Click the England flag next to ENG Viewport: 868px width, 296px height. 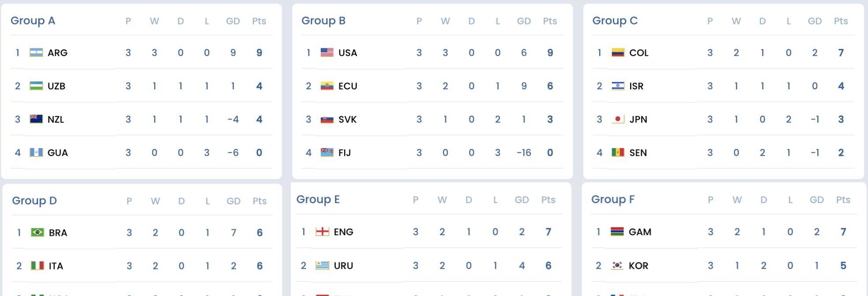(323, 232)
